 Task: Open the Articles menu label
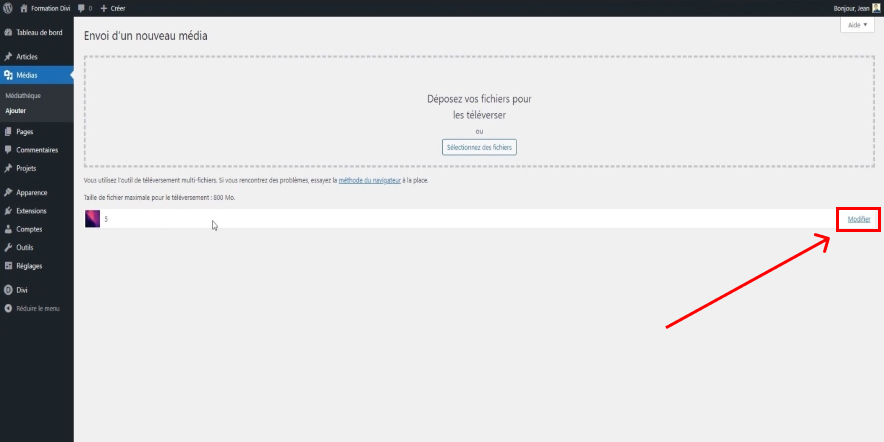(27, 57)
